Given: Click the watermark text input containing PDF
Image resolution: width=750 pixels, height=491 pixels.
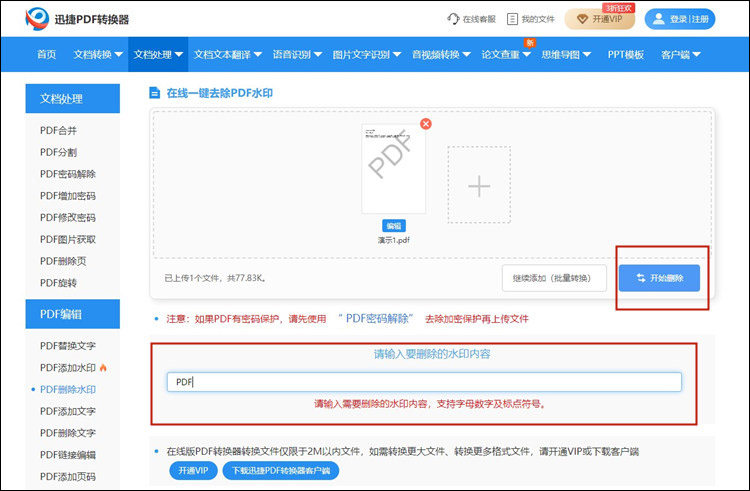Looking at the screenshot, I should click(x=424, y=382).
